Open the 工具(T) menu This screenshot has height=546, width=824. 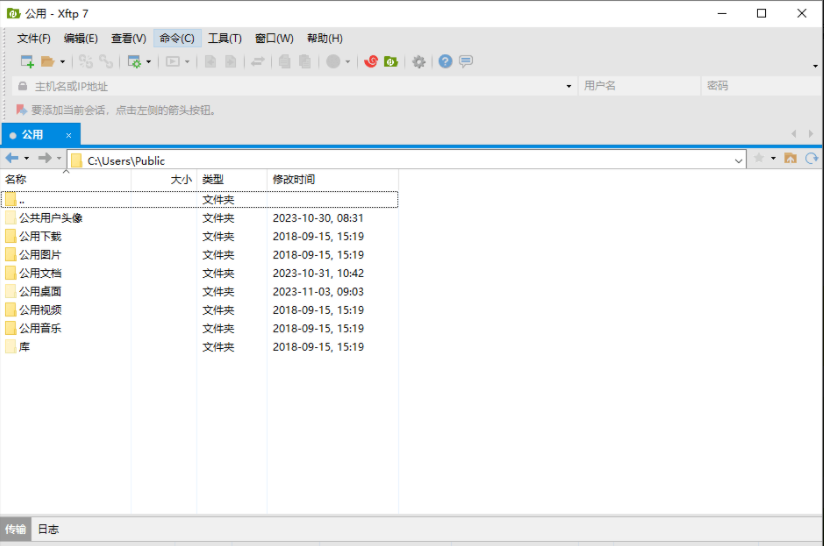[x=224, y=38]
